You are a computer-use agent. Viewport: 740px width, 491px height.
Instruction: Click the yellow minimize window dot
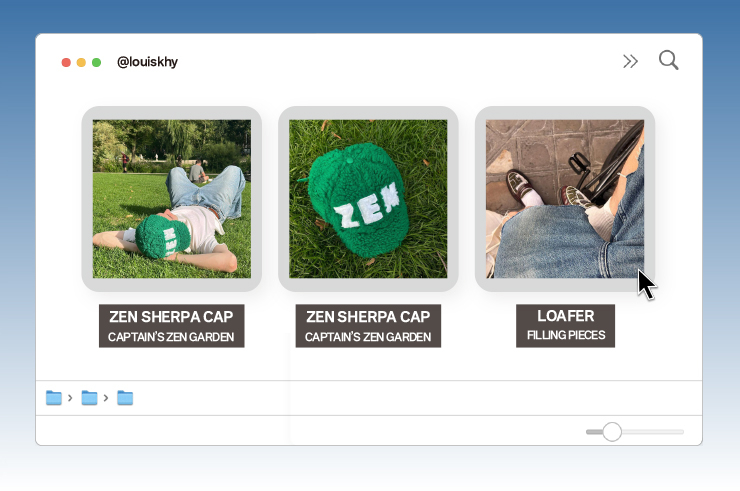coord(81,62)
